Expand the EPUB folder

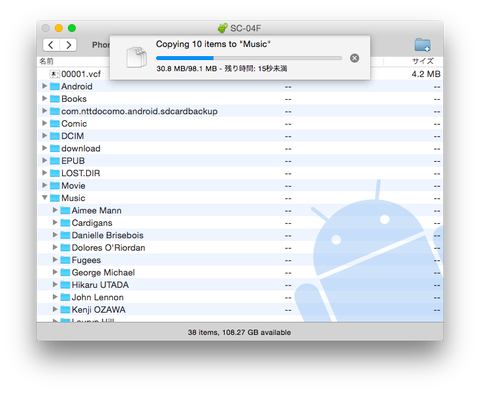click(44, 160)
